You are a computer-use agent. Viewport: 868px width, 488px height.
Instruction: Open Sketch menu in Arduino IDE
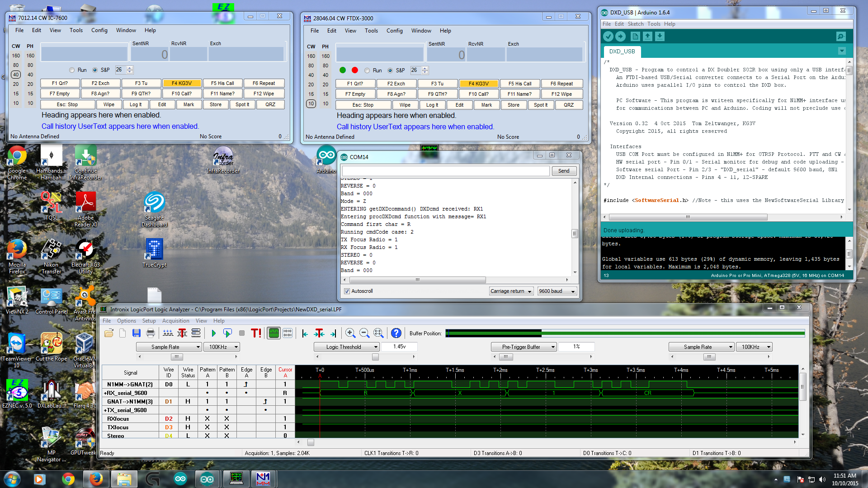[635, 24]
